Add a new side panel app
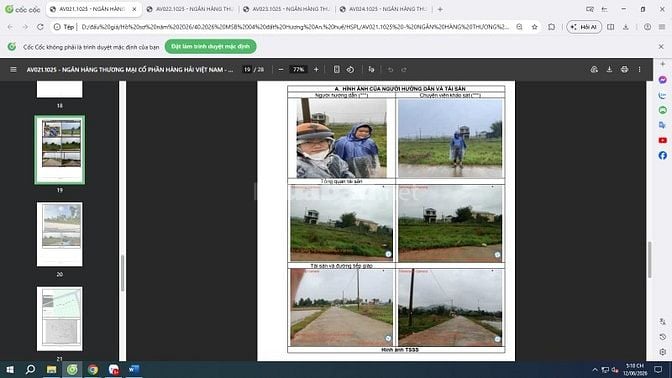Image resolution: width=672 pixels, height=378 pixels. point(663,64)
